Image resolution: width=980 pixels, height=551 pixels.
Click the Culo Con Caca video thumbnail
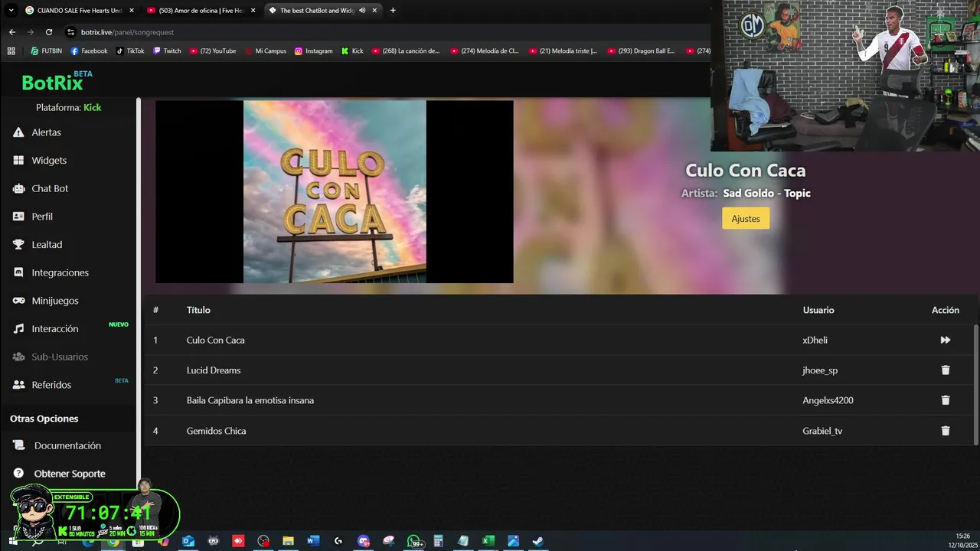point(335,191)
